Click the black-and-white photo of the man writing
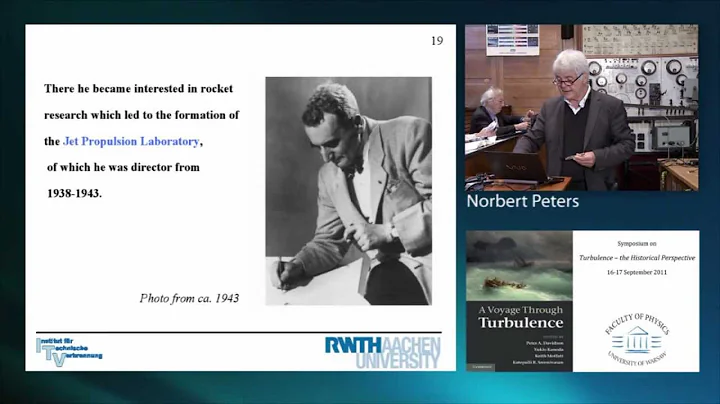Image resolution: width=720 pixels, height=404 pixels. (349, 191)
